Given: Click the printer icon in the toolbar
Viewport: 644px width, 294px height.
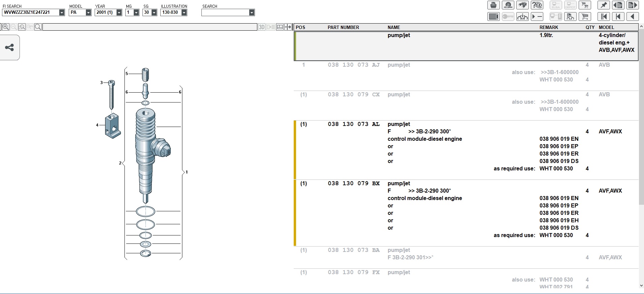Looking at the screenshot, I should (493, 5).
